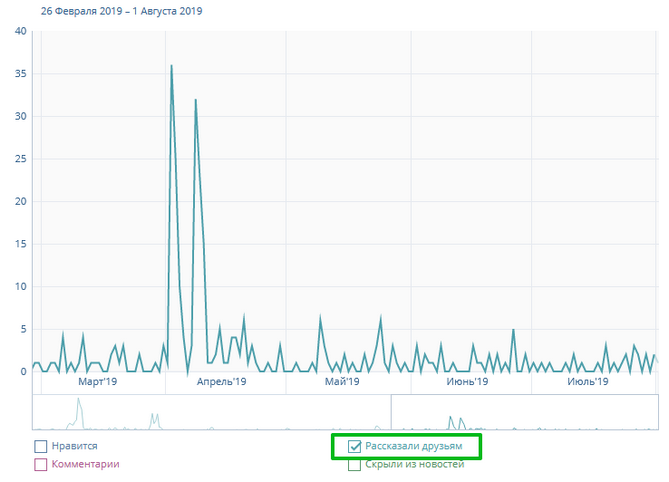Click the left edge handle of the navigator selection
669x482 pixels.
pyautogui.click(x=391, y=412)
